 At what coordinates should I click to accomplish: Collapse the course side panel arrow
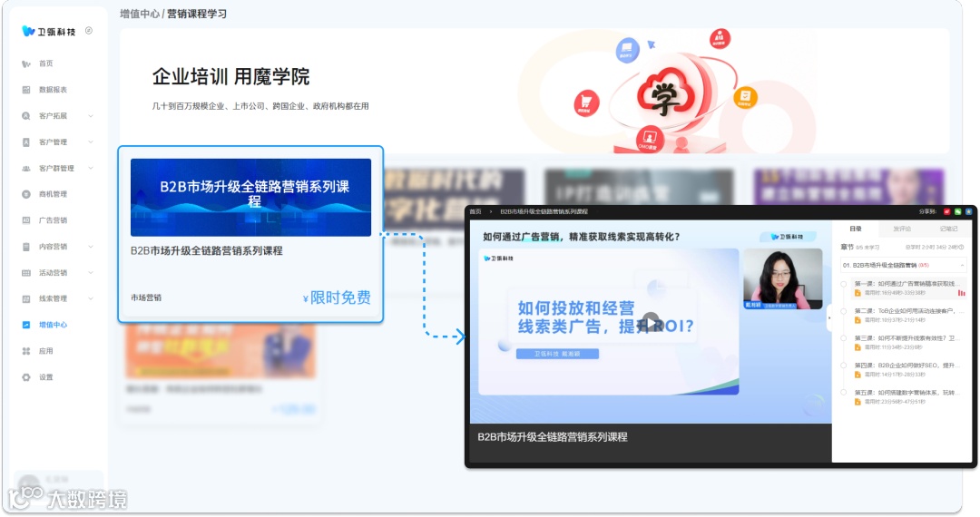(829, 318)
